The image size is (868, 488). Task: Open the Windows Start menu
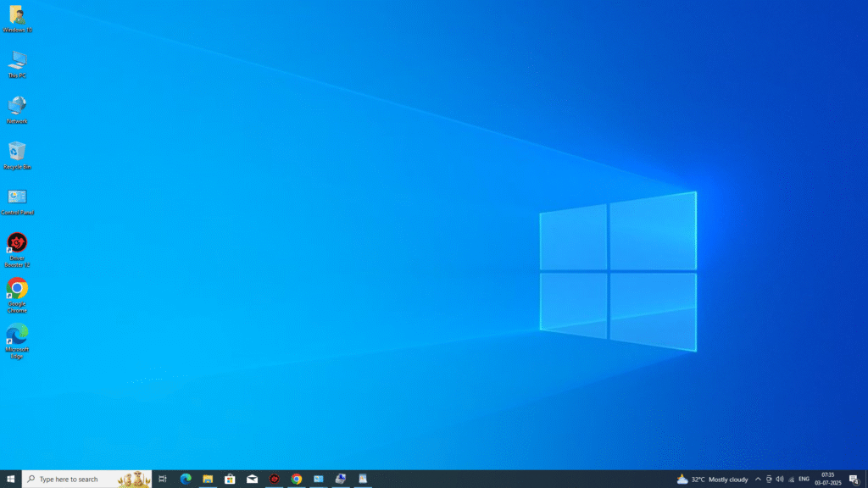pyautogui.click(x=10, y=480)
